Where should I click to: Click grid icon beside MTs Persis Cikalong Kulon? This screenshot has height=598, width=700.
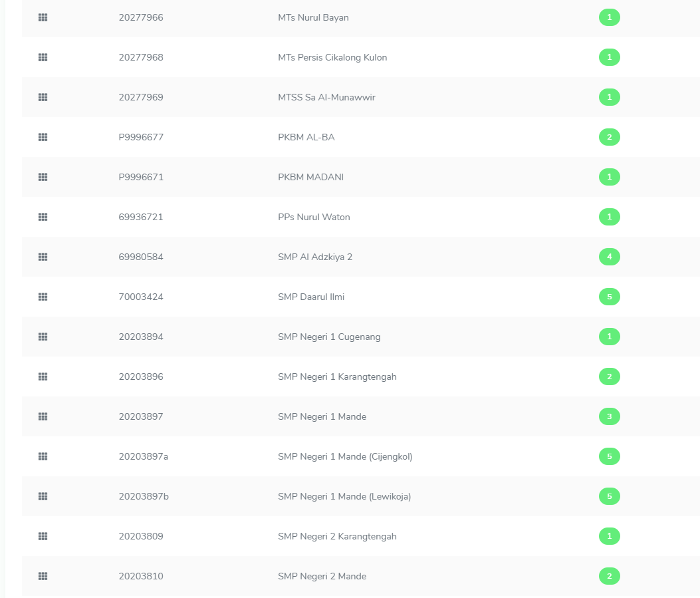(x=43, y=58)
